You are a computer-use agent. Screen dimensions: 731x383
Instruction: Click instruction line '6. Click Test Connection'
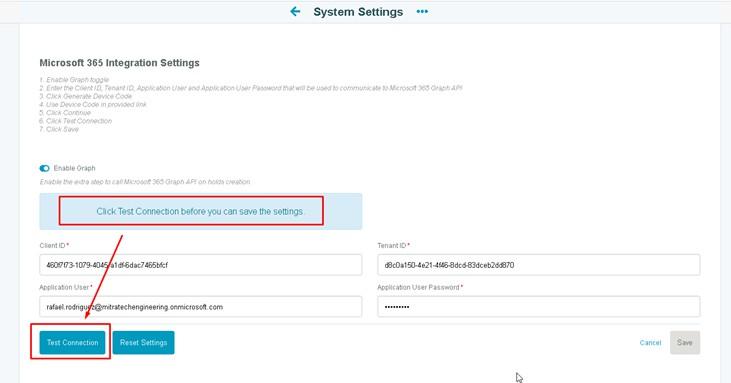click(x=76, y=121)
